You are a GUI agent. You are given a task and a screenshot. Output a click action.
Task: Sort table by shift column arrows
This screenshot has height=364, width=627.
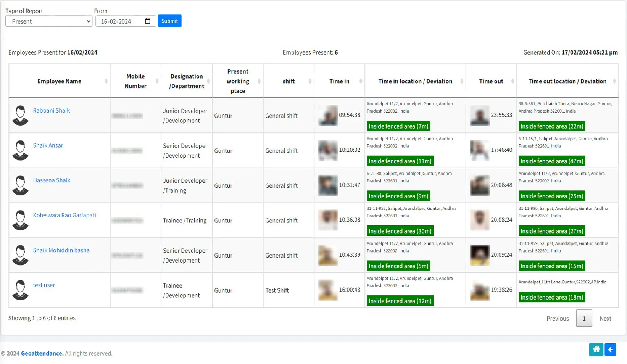(x=309, y=81)
